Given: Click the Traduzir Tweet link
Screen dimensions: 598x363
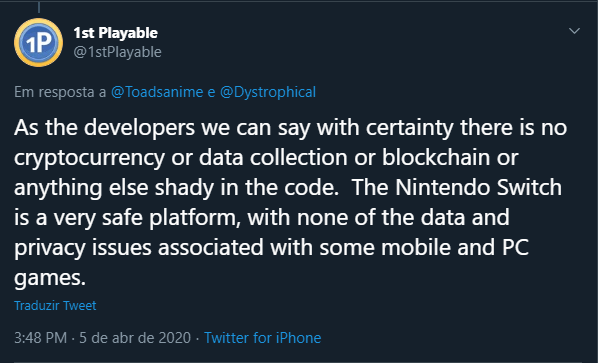Looking at the screenshot, I should point(55,305).
